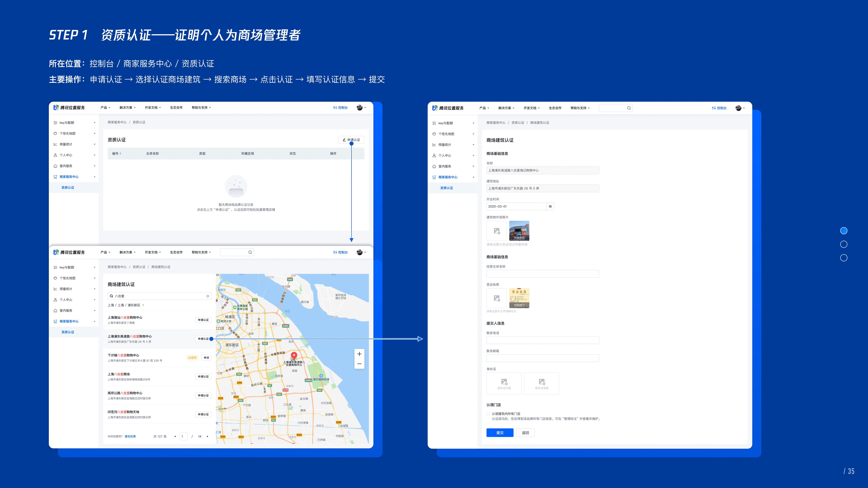Collapse the 商家服务中心 sidebar section

[x=95, y=177]
